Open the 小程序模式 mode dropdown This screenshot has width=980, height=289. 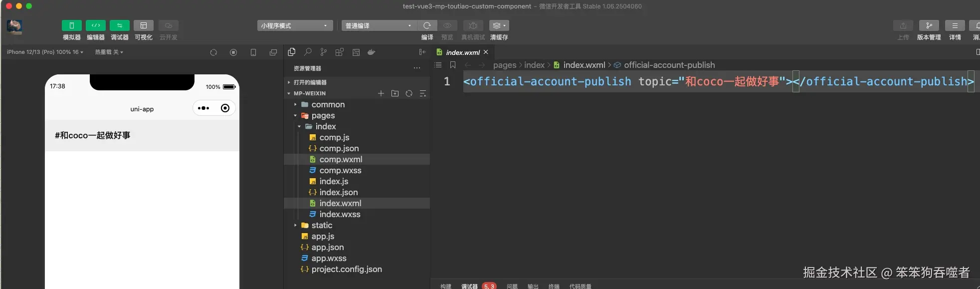tap(295, 25)
